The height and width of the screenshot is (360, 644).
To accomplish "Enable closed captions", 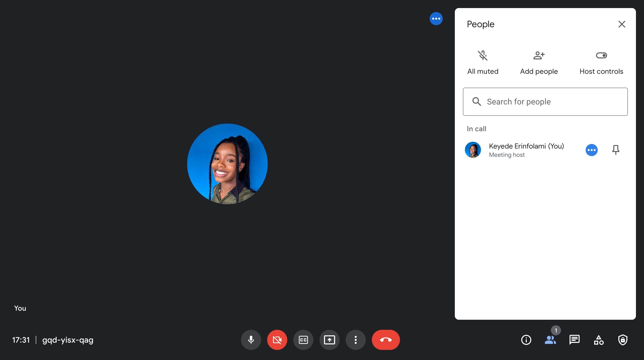I will coord(303,340).
